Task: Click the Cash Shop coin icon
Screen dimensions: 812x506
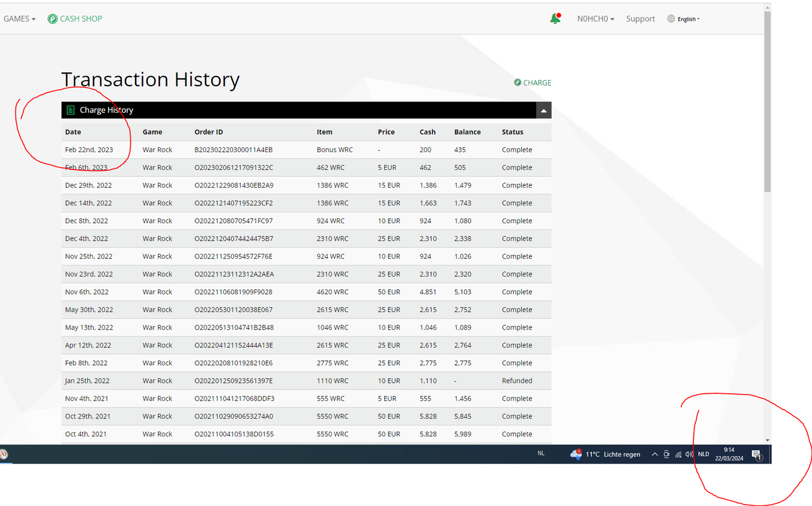Action: (53, 19)
